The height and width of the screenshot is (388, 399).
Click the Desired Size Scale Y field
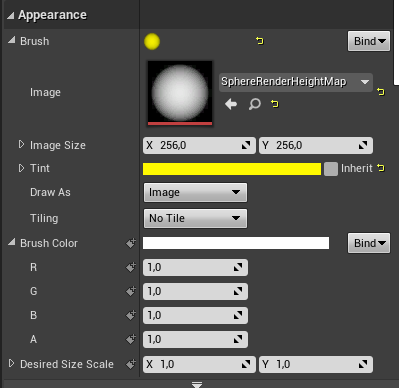pyautogui.click(x=316, y=364)
